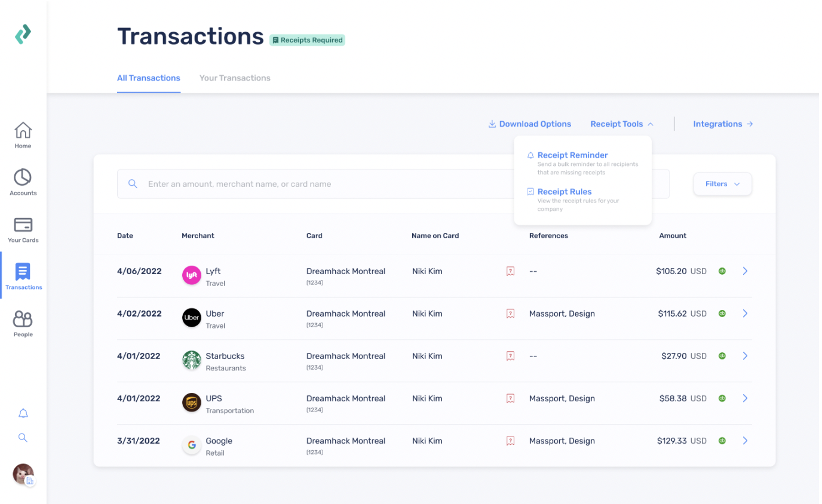
Task: Open the notifications bell icon
Action: [23, 413]
